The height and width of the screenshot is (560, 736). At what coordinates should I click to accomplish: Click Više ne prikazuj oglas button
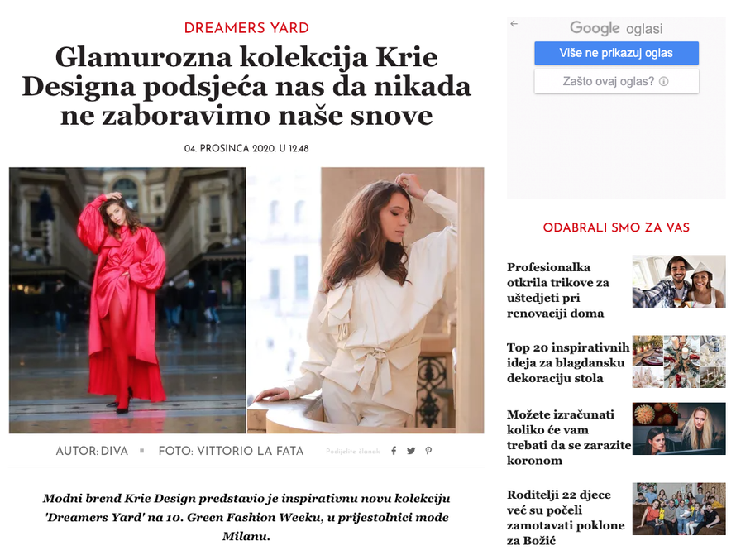(616, 53)
